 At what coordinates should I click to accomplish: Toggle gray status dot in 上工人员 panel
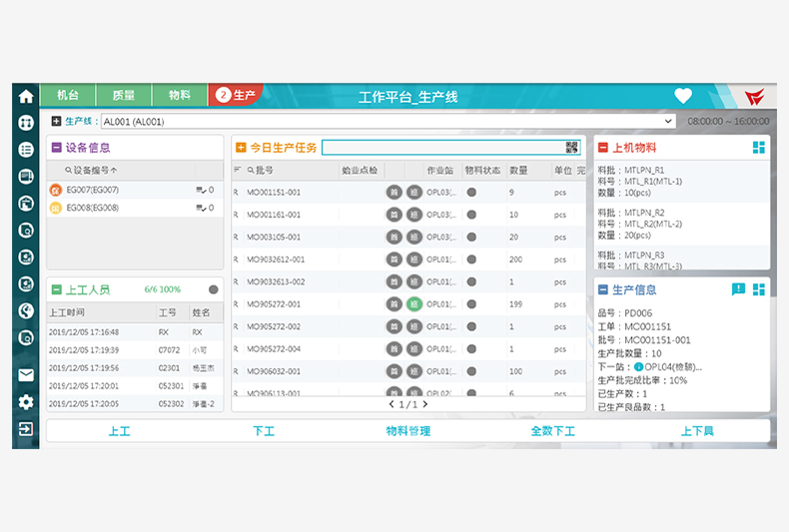[214, 289]
